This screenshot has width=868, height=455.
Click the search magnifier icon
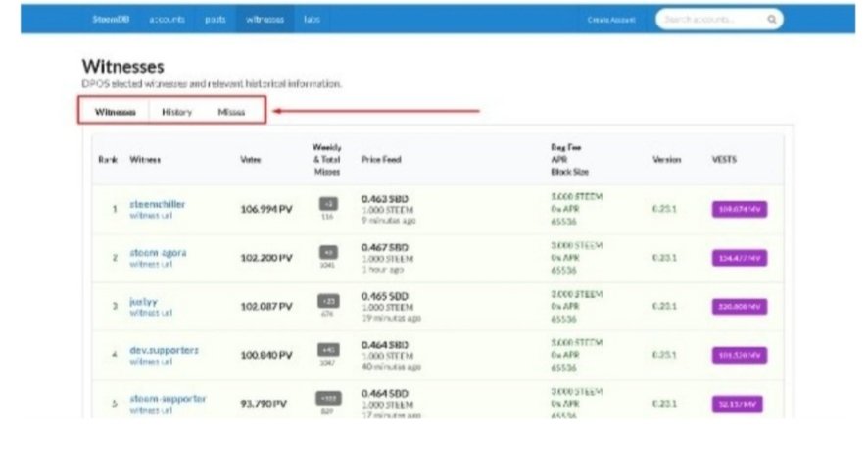coord(771,20)
